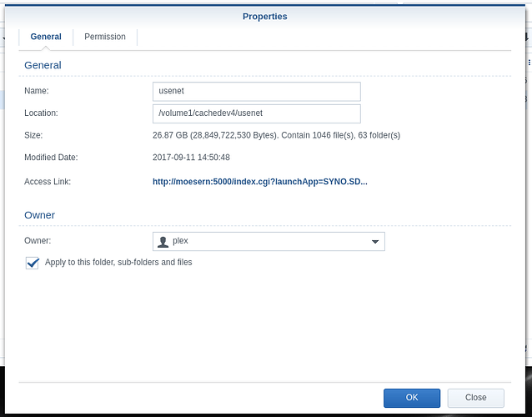
Task: Click the Location path field
Action: [x=257, y=113]
